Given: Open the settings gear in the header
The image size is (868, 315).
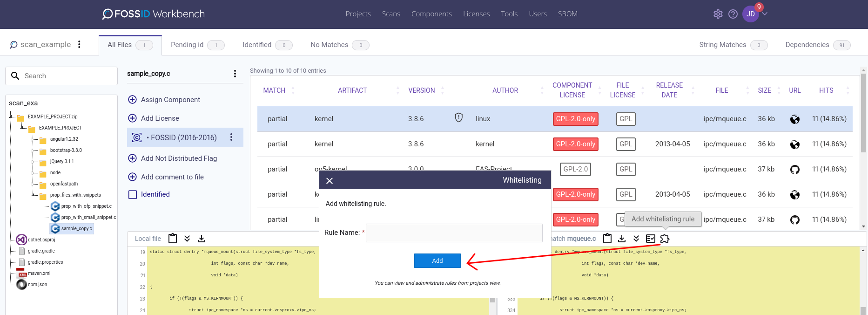Looking at the screenshot, I should point(718,14).
